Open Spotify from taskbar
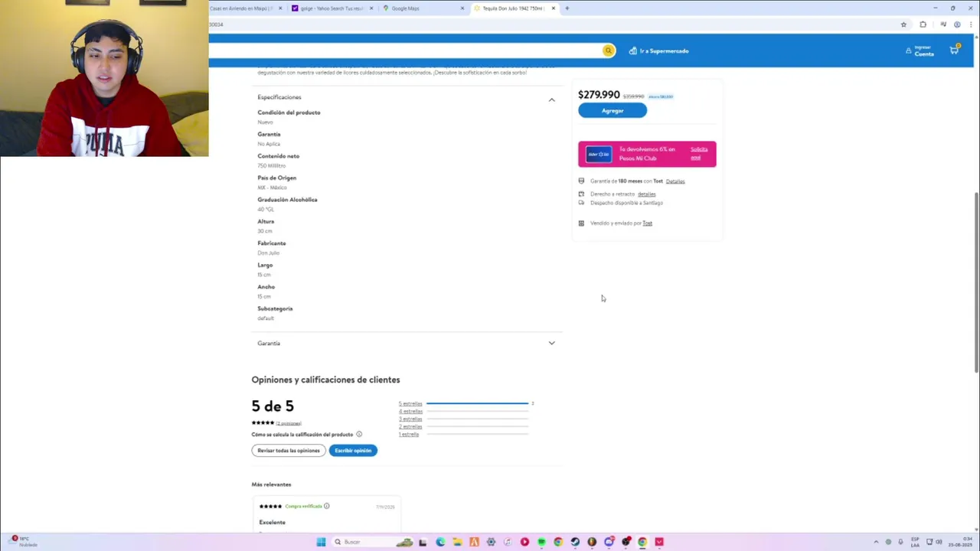The image size is (980, 551). [x=541, y=542]
